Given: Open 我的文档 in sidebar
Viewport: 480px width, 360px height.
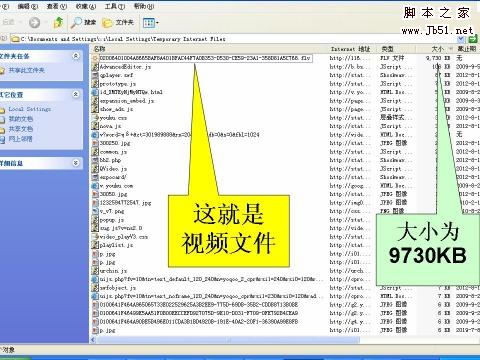Looking at the screenshot, I should [21, 119].
